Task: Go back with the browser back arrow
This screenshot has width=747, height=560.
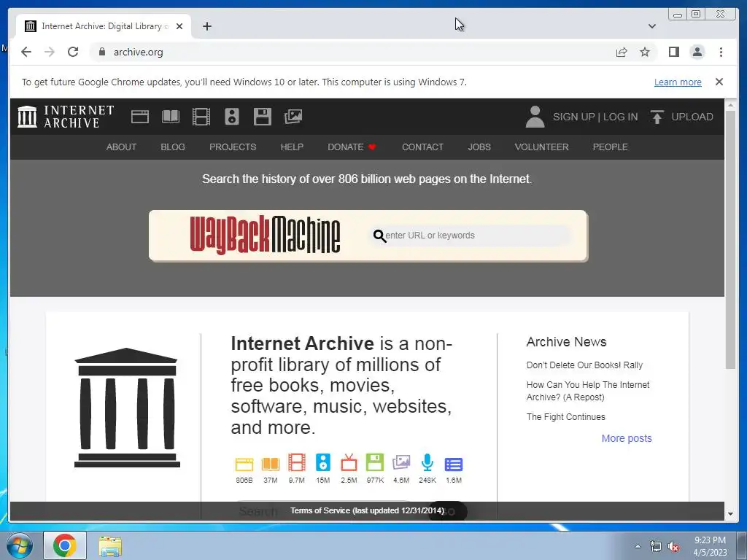Action: point(26,52)
